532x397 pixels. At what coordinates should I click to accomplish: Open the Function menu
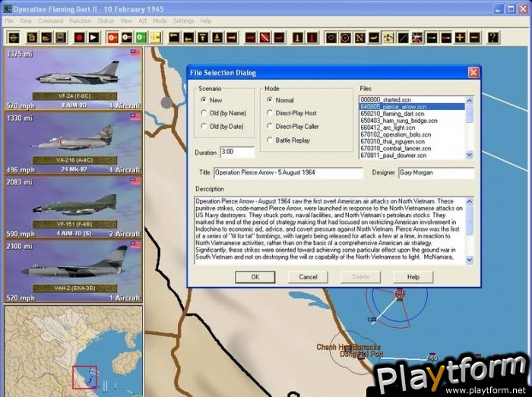pyautogui.click(x=80, y=20)
